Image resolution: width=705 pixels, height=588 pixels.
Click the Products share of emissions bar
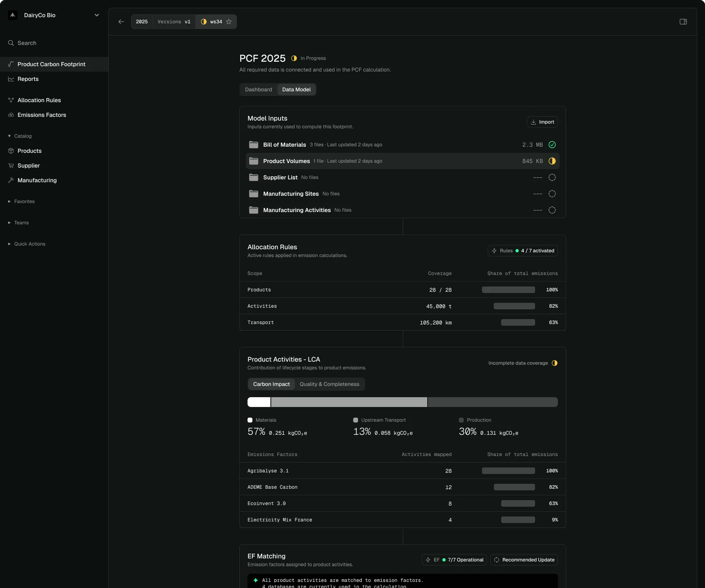pos(509,290)
